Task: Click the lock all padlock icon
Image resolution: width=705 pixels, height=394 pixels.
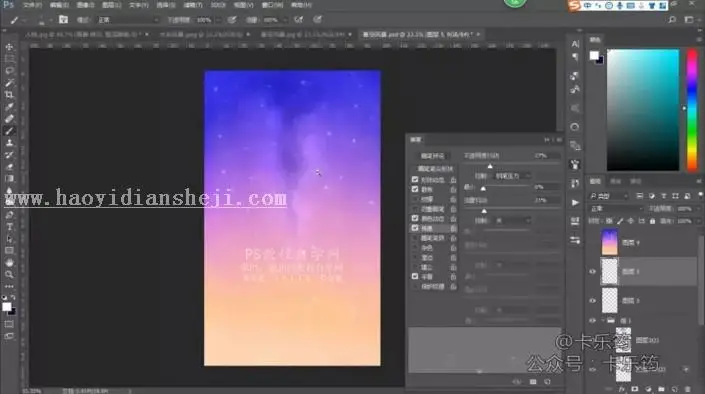Action: 652,221
